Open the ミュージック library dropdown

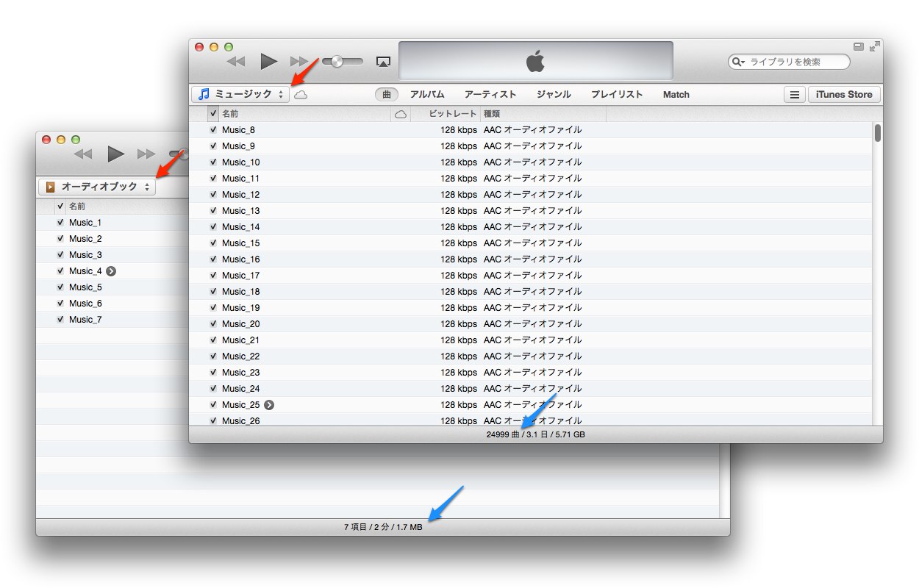[240, 95]
